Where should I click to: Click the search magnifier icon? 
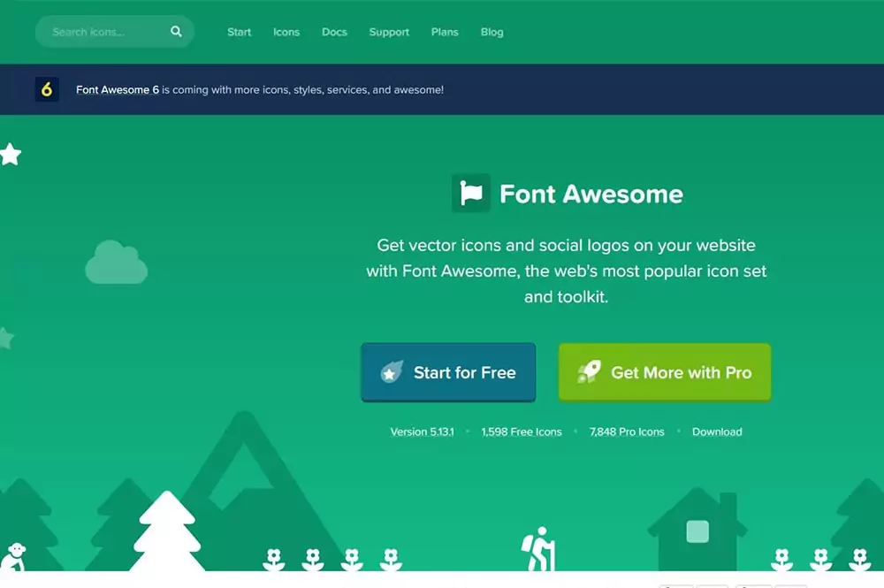point(176,32)
